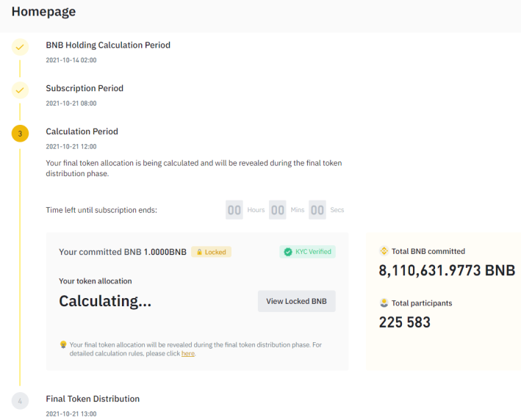
Task: Click the yellow Locked status badge
Action: (x=211, y=252)
